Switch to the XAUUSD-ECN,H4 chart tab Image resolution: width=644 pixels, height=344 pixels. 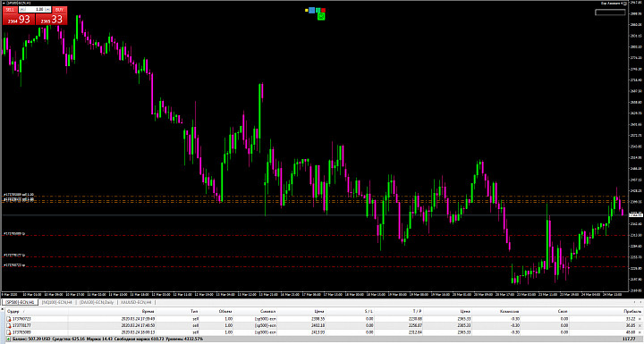point(136,302)
